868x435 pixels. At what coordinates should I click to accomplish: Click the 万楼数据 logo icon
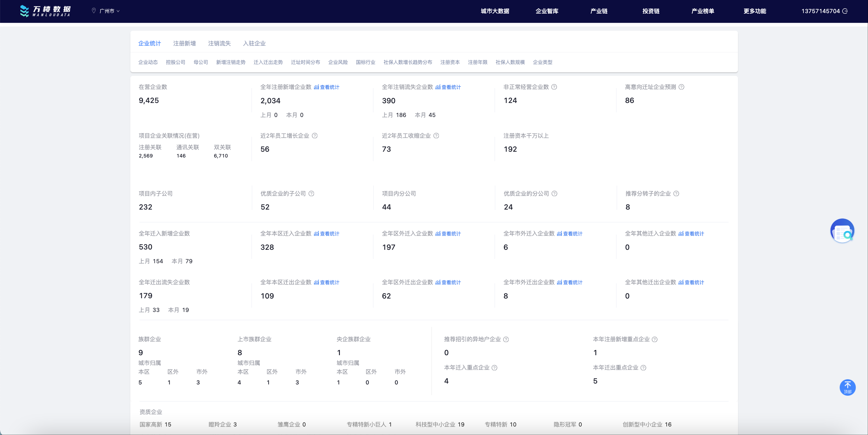[24, 11]
